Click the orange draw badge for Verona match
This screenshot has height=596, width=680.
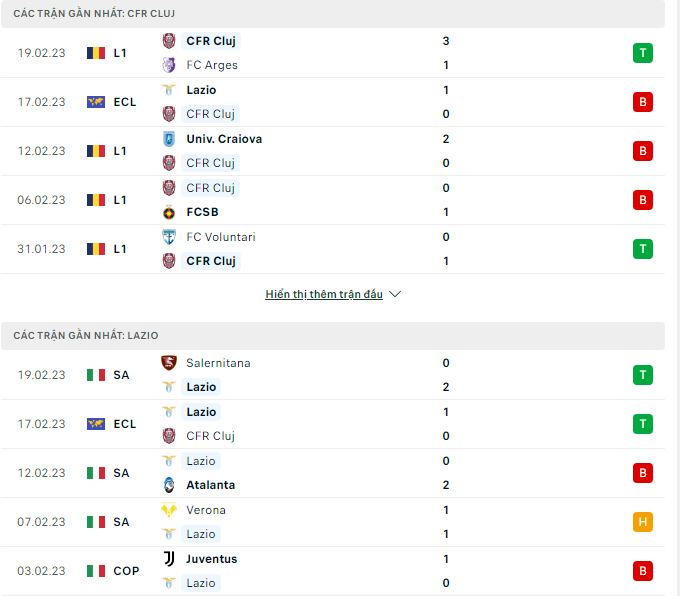(x=643, y=522)
